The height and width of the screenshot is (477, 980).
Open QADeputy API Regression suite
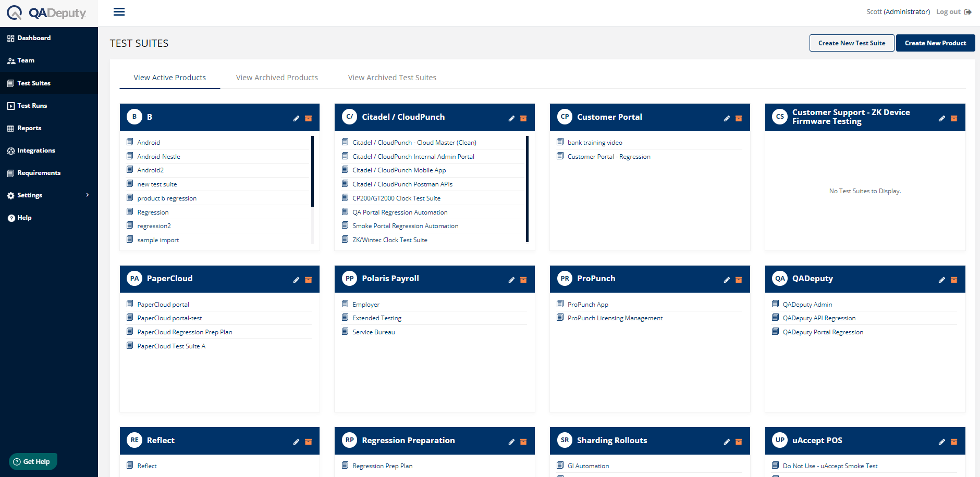coord(819,318)
